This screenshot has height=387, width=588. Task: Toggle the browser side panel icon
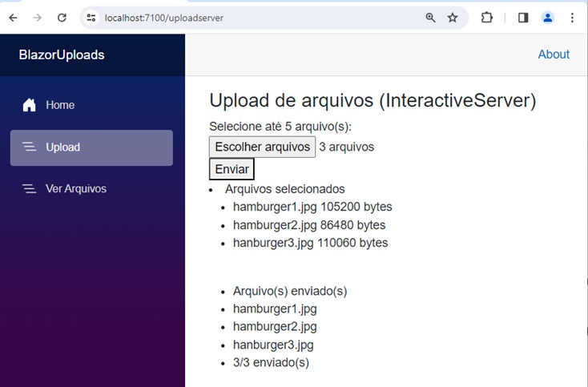click(523, 18)
